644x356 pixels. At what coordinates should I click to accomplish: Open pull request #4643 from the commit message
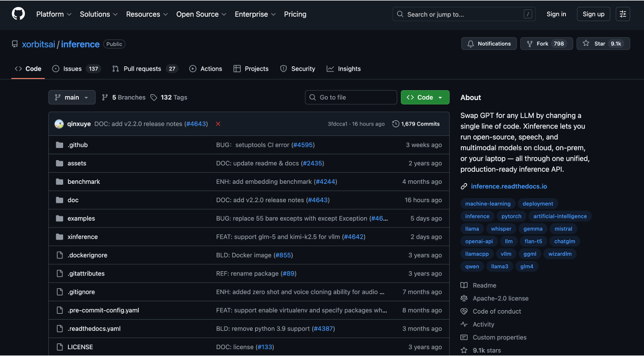[x=196, y=123]
